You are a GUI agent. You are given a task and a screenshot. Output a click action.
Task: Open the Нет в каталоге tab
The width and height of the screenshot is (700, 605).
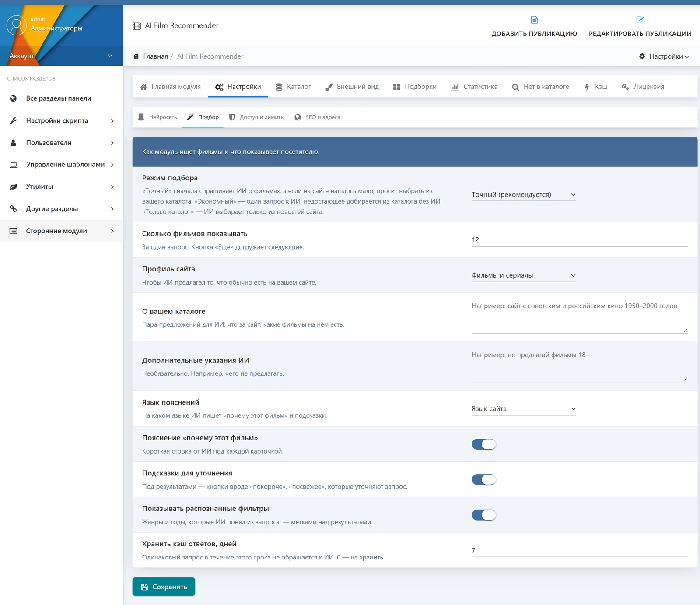coord(541,87)
